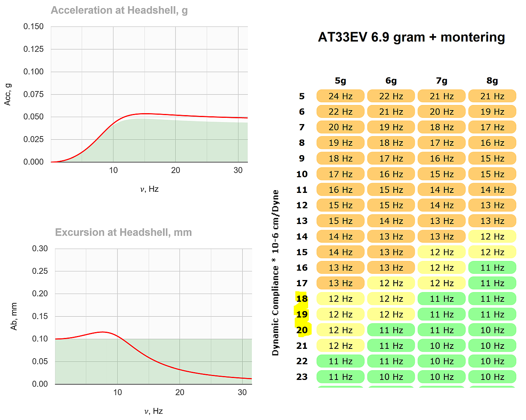Screen dimensions: 526x420
Task: Click the 17 Hz cell in row 10, 5g column
Action: point(340,174)
